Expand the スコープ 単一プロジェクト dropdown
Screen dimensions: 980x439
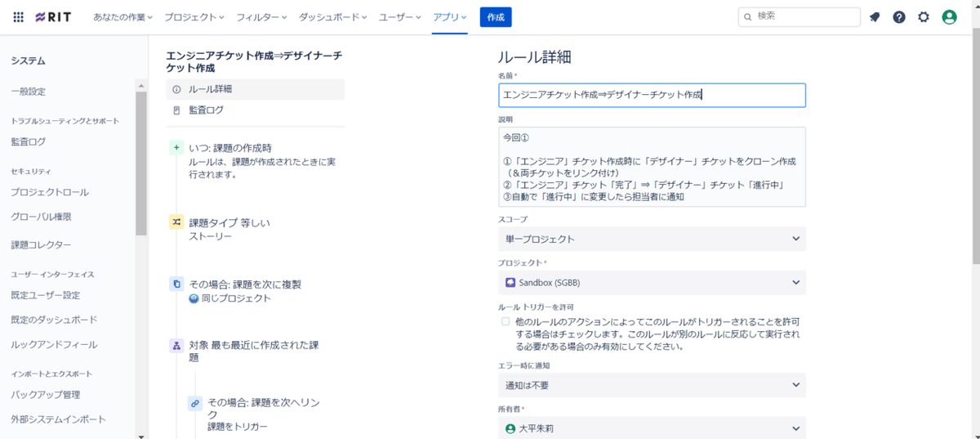[652, 239]
